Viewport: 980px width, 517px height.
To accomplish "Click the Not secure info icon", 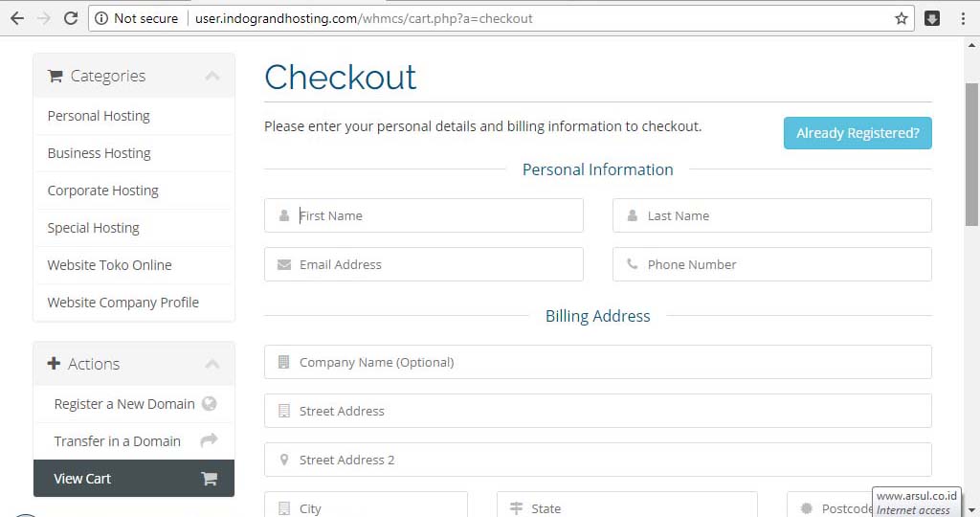I will tap(101, 18).
